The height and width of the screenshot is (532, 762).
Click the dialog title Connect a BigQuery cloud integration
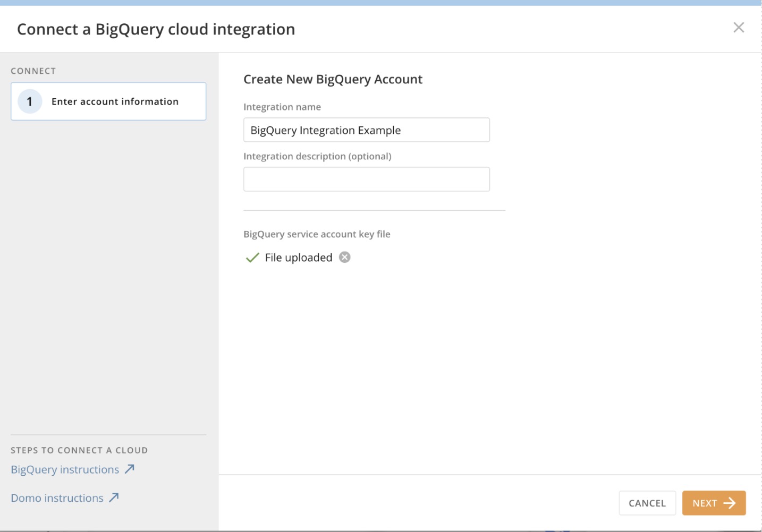[x=156, y=29]
